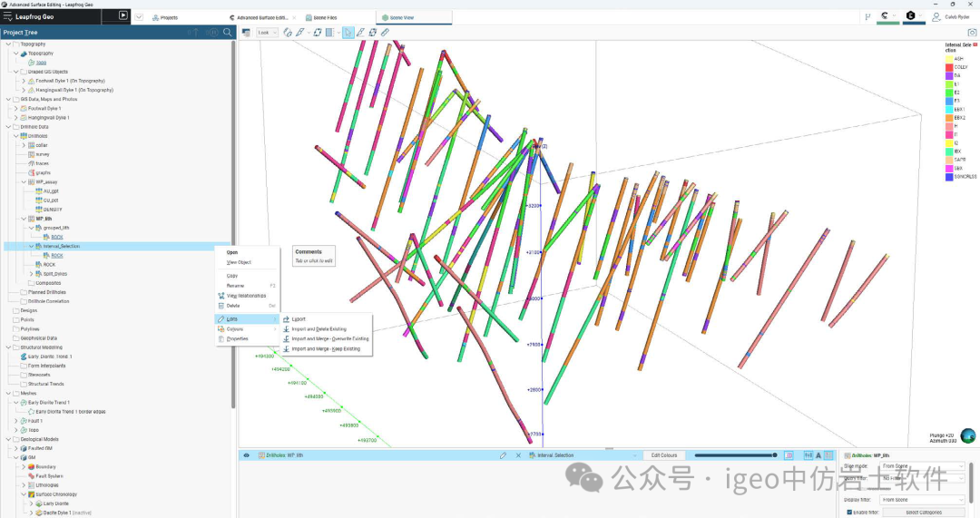Viewport: 980px width, 518px height.
Task: Click the scene screenshot camera icon
Action: [972, 33]
